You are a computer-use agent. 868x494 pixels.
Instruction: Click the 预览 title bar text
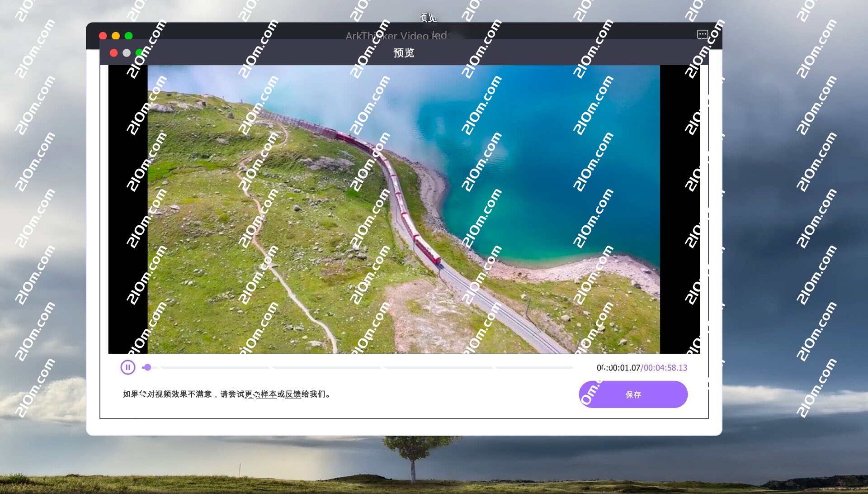[404, 53]
